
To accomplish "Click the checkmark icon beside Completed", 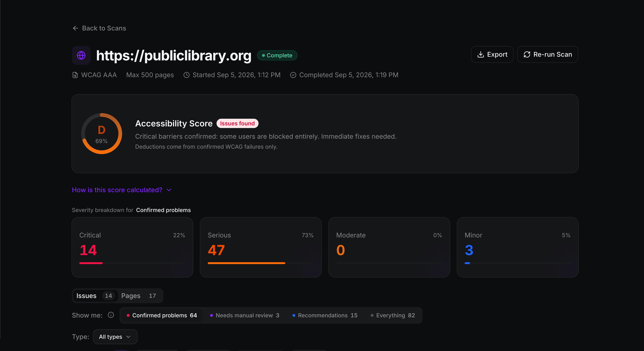I will (293, 75).
